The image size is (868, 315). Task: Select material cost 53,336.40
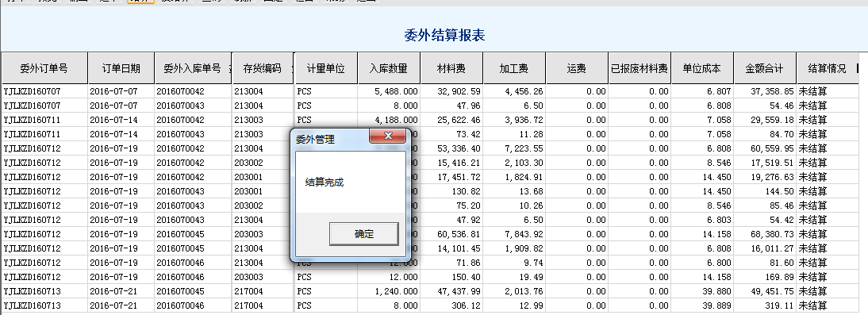(451, 148)
